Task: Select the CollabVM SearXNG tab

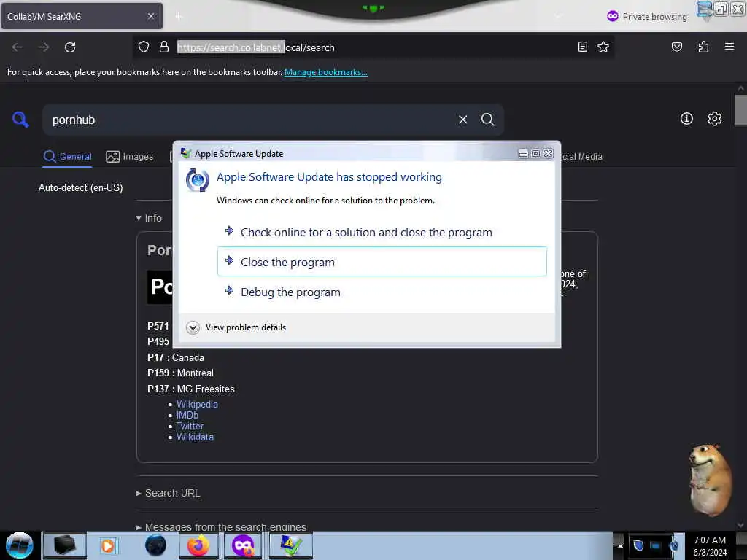Action: (x=82, y=16)
